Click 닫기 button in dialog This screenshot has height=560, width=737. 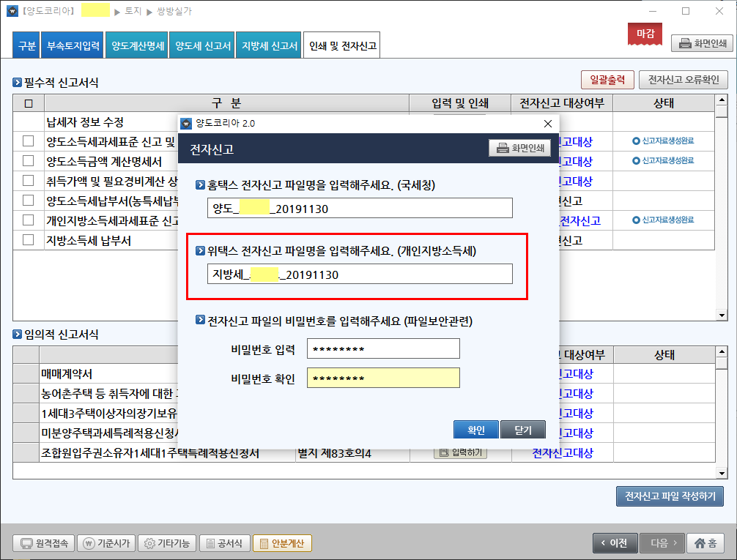point(522,430)
